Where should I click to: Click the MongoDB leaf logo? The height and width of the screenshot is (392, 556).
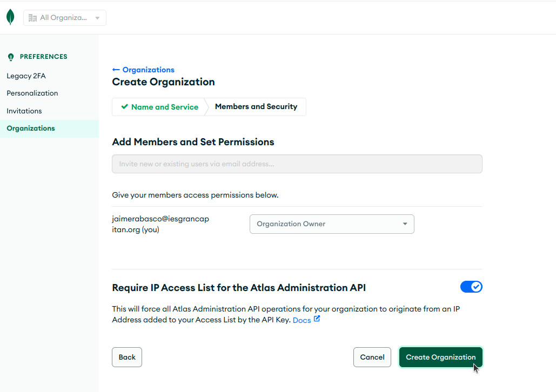[x=11, y=17]
